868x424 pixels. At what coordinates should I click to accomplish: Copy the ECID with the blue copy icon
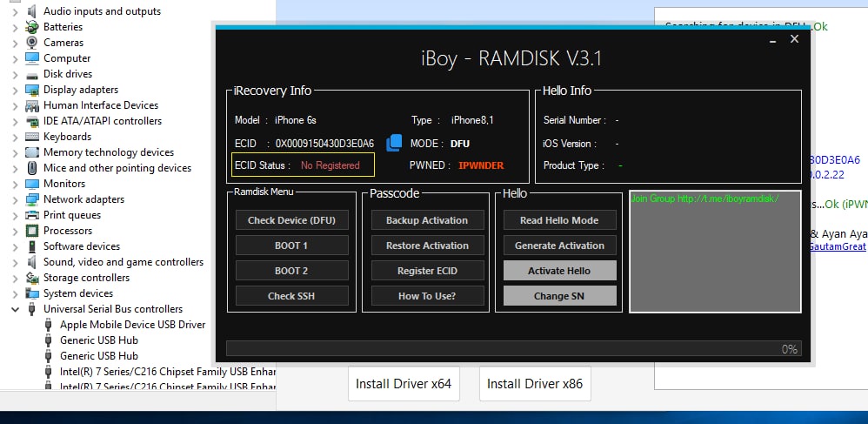click(x=394, y=143)
